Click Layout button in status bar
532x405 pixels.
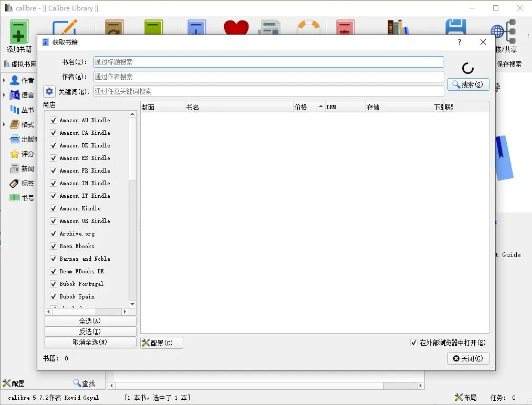(x=465, y=398)
